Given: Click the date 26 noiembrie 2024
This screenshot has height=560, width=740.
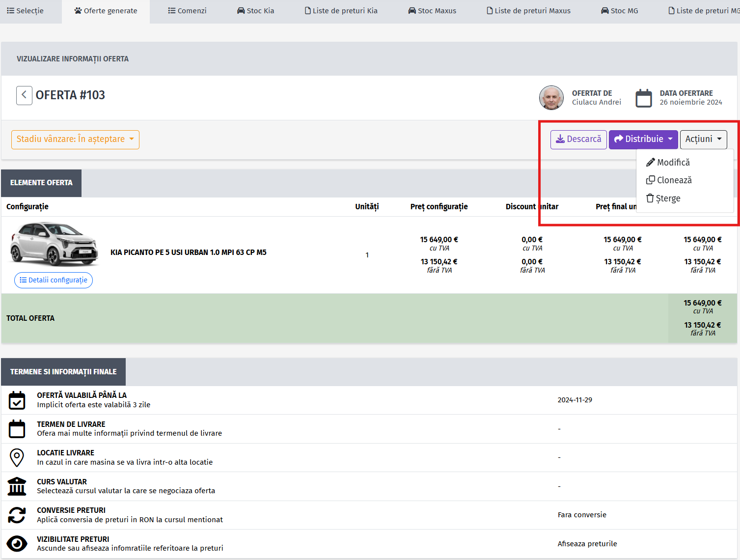Looking at the screenshot, I should click(691, 102).
